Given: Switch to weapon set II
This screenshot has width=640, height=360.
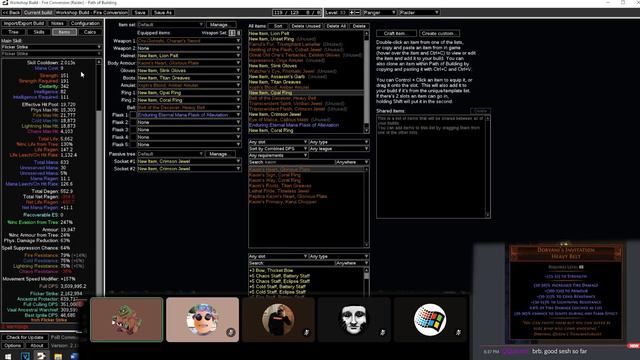Looking at the screenshot, I should pos(238,33).
